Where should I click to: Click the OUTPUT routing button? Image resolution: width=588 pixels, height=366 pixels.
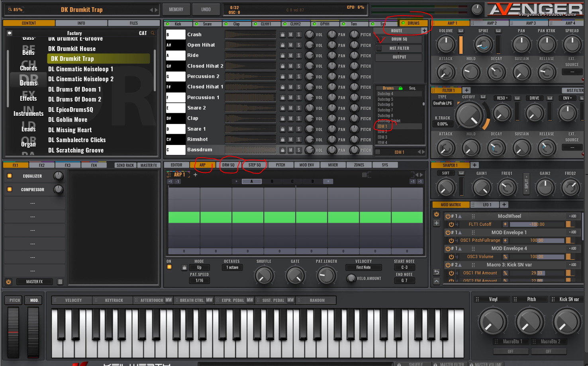[399, 57]
